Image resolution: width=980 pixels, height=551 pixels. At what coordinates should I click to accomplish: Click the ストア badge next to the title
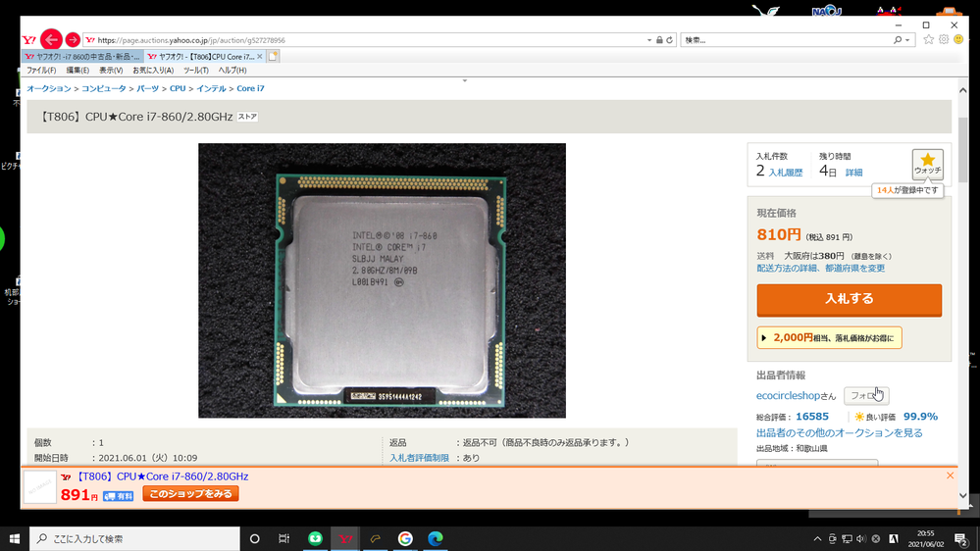247,117
